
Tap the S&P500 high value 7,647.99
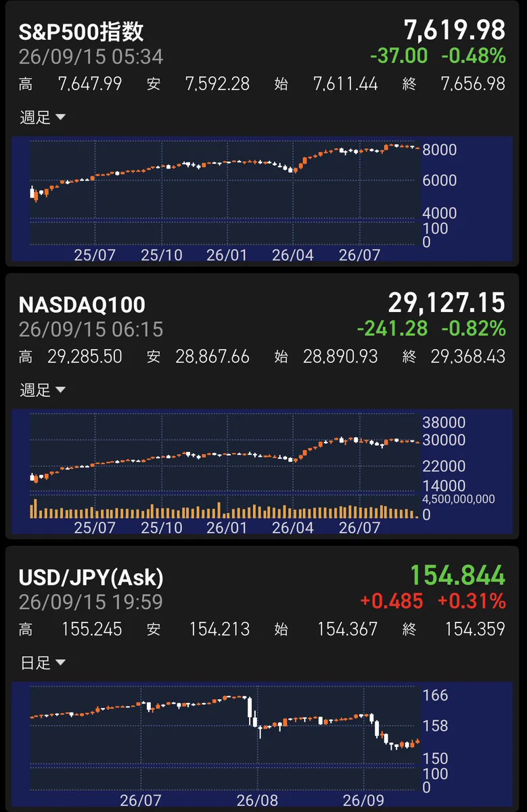click(x=90, y=84)
